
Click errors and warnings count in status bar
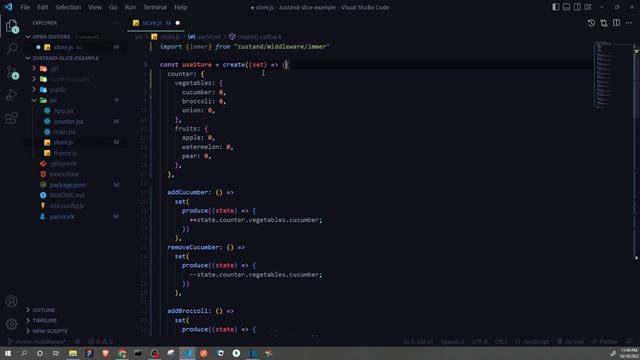click(x=100, y=342)
